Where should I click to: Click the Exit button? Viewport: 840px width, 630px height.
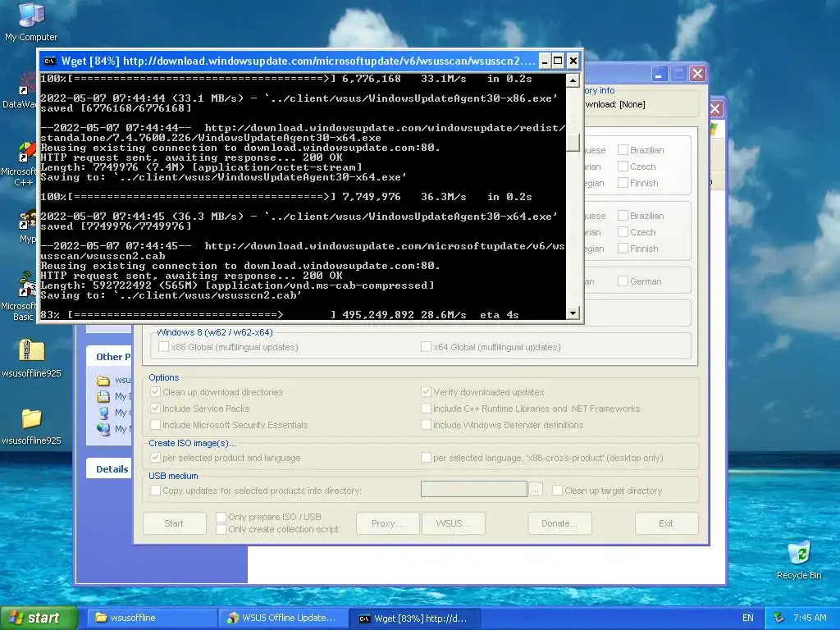[666, 523]
